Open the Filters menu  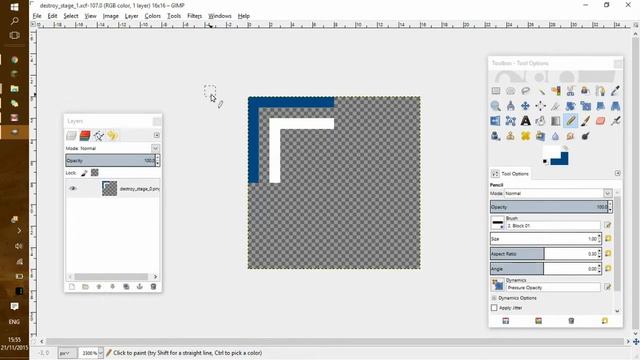[x=195, y=16]
